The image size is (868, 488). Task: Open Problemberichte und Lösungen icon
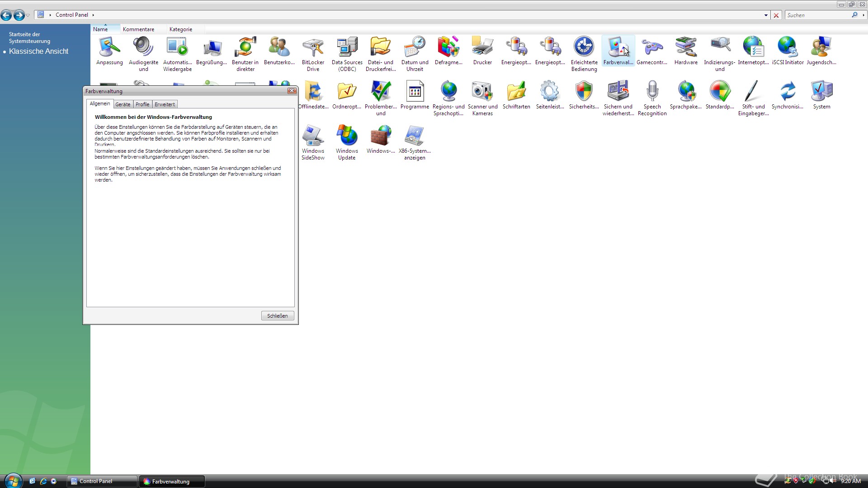click(x=381, y=98)
